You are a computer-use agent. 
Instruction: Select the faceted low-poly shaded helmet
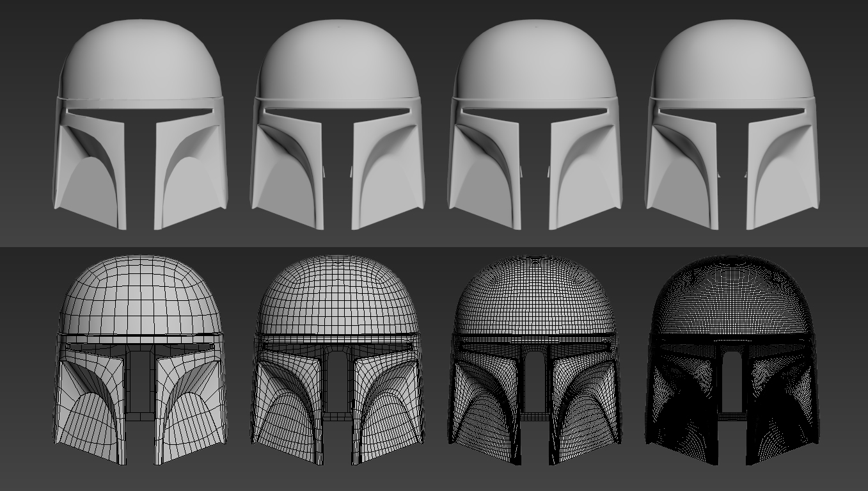(x=140, y=124)
